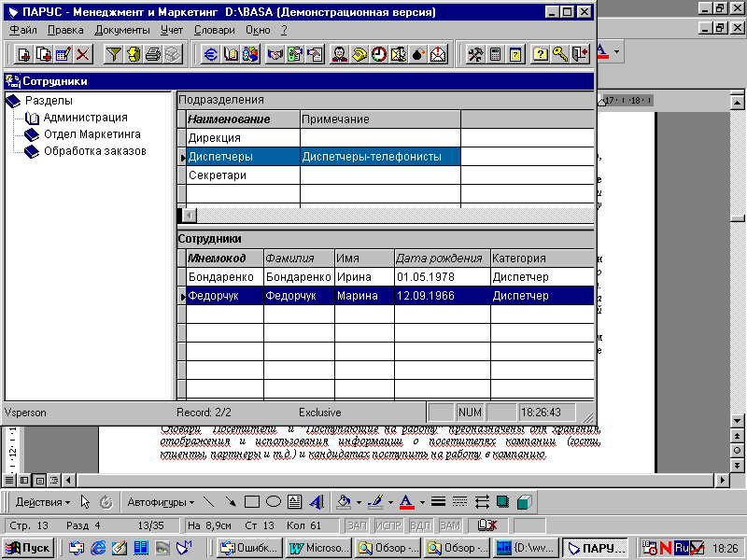Select the Arrow drawing tool in Word
747x560 pixels.
pyautogui.click(x=231, y=502)
